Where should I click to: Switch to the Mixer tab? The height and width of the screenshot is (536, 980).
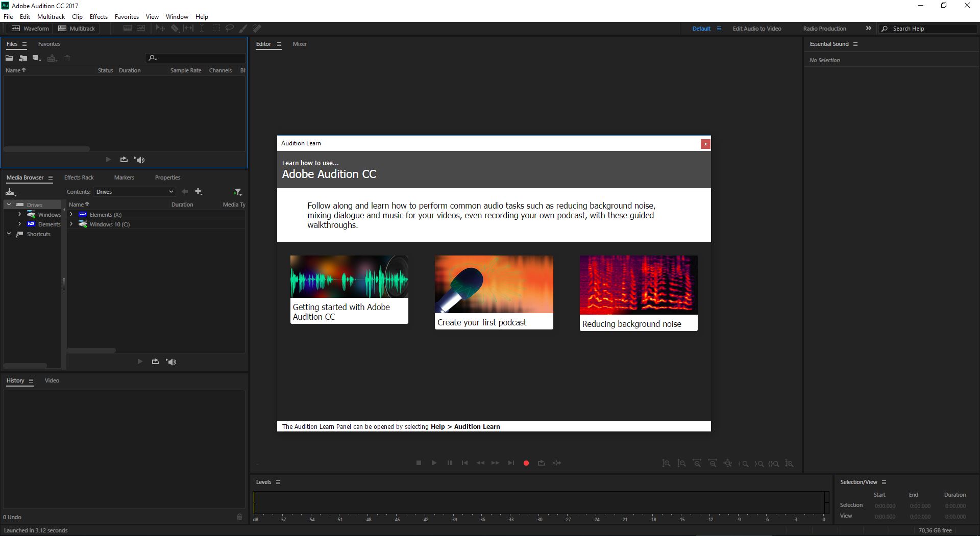pos(300,44)
